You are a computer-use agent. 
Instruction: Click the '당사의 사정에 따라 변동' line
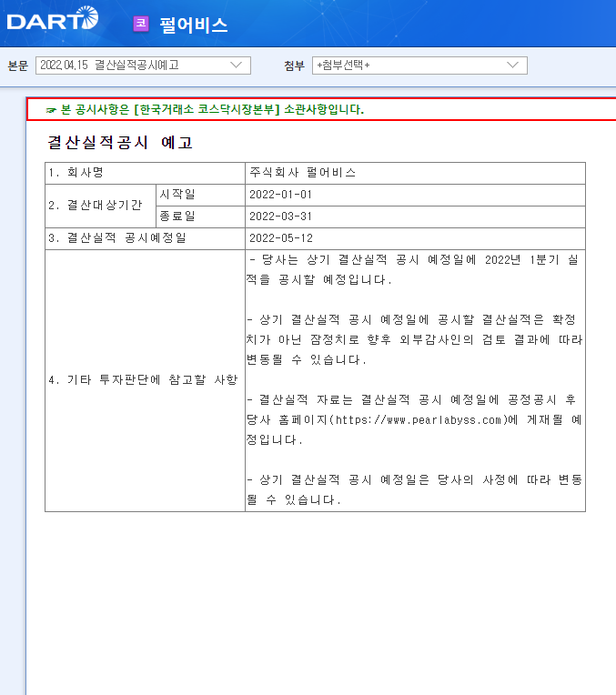pos(413,480)
